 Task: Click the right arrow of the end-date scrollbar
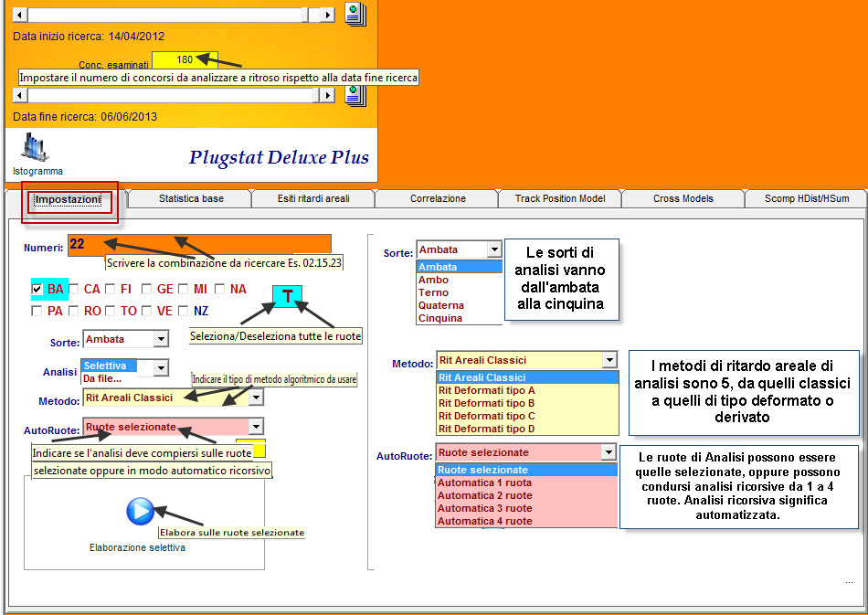(x=328, y=95)
